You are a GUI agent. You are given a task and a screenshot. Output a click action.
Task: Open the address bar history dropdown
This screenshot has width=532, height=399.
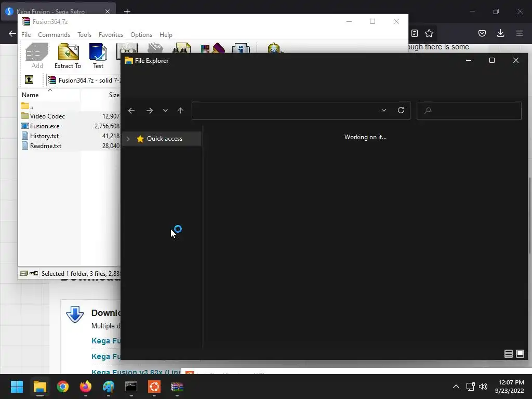tap(384, 110)
